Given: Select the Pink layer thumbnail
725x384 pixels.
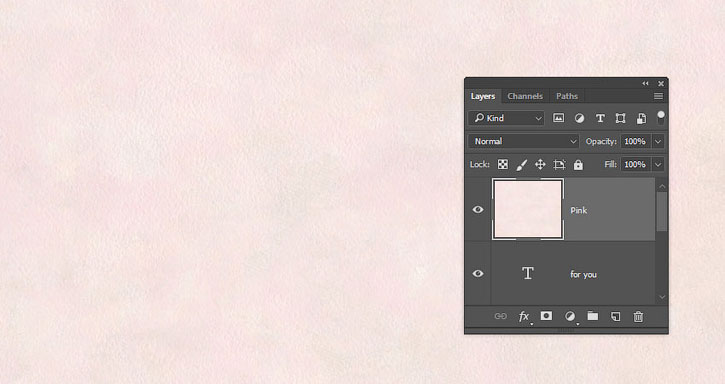Looking at the screenshot, I should pyautogui.click(x=528, y=209).
